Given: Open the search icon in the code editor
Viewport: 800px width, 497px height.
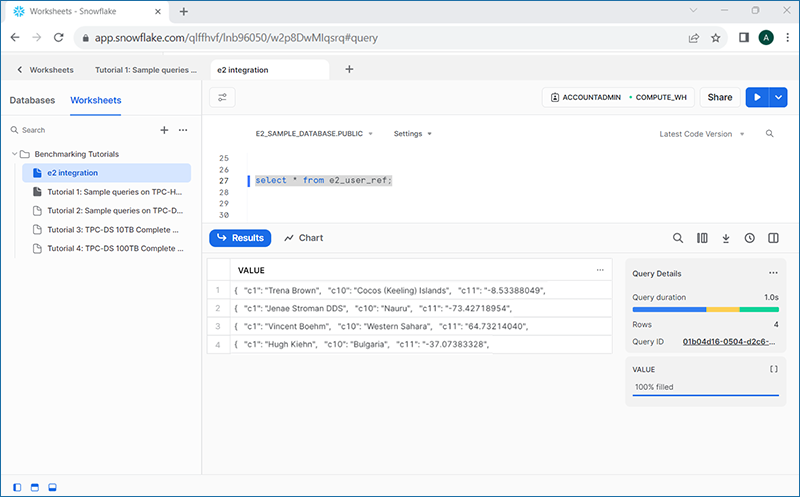Looking at the screenshot, I should pyautogui.click(x=769, y=134).
